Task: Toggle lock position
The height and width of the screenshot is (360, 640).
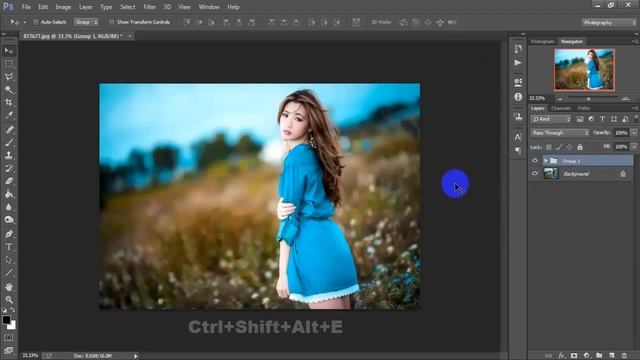Action: (x=569, y=147)
